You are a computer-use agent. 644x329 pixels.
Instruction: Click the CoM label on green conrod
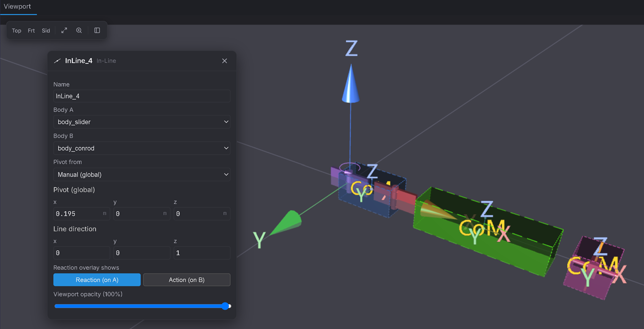[482, 228]
